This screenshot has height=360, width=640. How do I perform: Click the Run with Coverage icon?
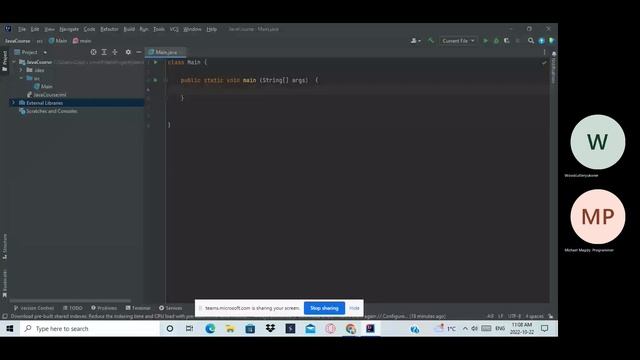(x=507, y=41)
